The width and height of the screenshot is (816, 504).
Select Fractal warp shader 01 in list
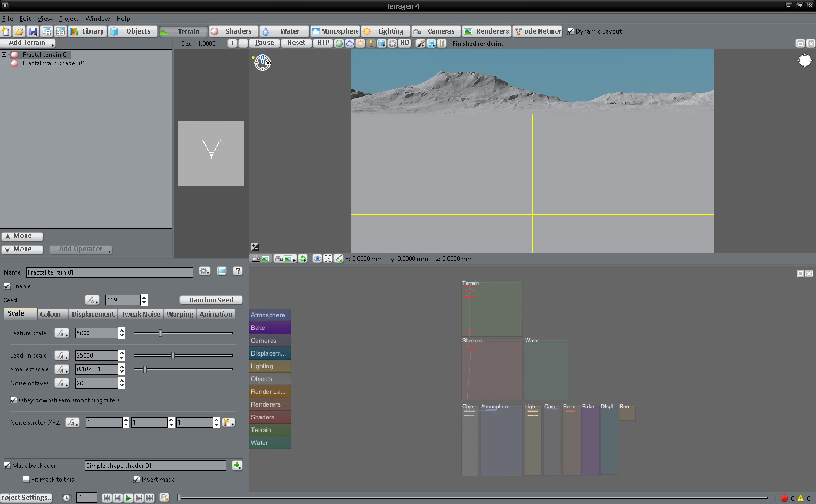[x=54, y=63]
